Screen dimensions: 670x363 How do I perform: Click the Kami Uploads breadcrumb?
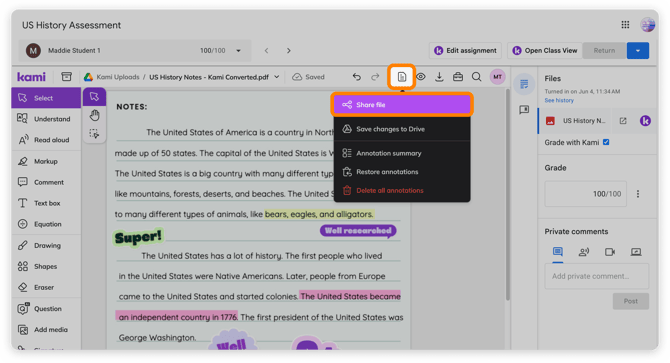click(118, 77)
